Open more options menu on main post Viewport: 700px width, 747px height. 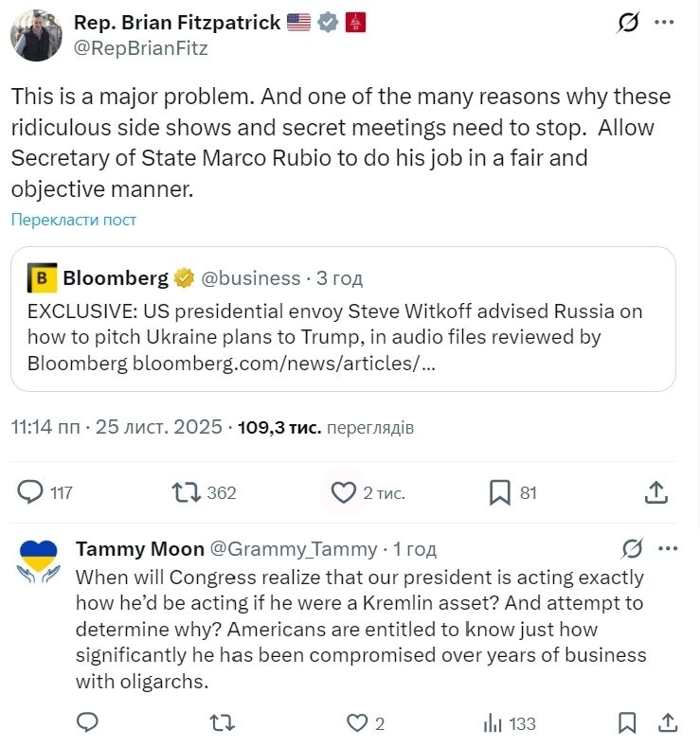pyautogui.click(x=669, y=22)
